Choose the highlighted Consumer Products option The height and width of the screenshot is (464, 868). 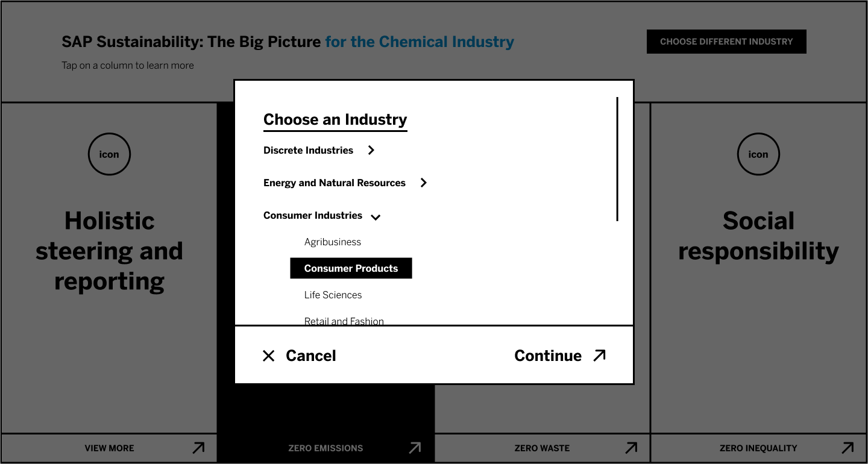pyautogui.click(x=351, y=268)
